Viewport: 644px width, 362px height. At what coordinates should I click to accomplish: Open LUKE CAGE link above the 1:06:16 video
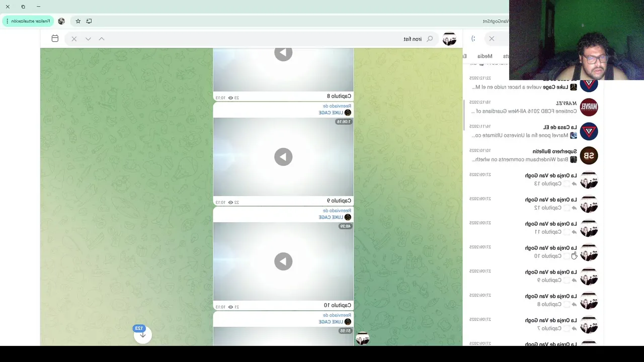pos(331,113)
